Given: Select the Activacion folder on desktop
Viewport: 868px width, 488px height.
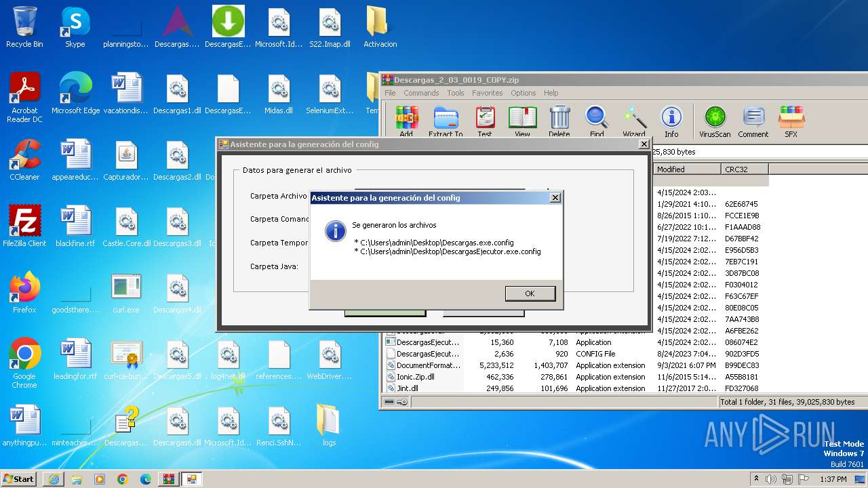Looking at the screenshot, I should pos(380,28).
